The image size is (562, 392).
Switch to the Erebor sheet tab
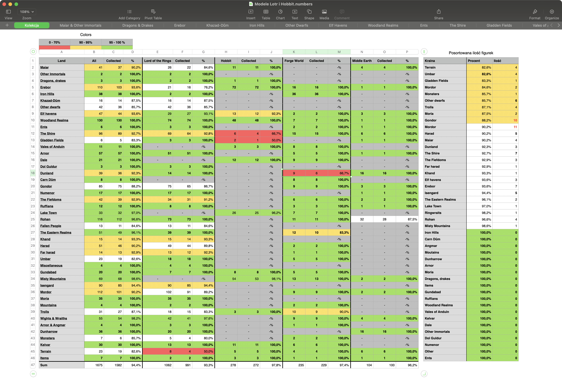(x=180, y=25)
